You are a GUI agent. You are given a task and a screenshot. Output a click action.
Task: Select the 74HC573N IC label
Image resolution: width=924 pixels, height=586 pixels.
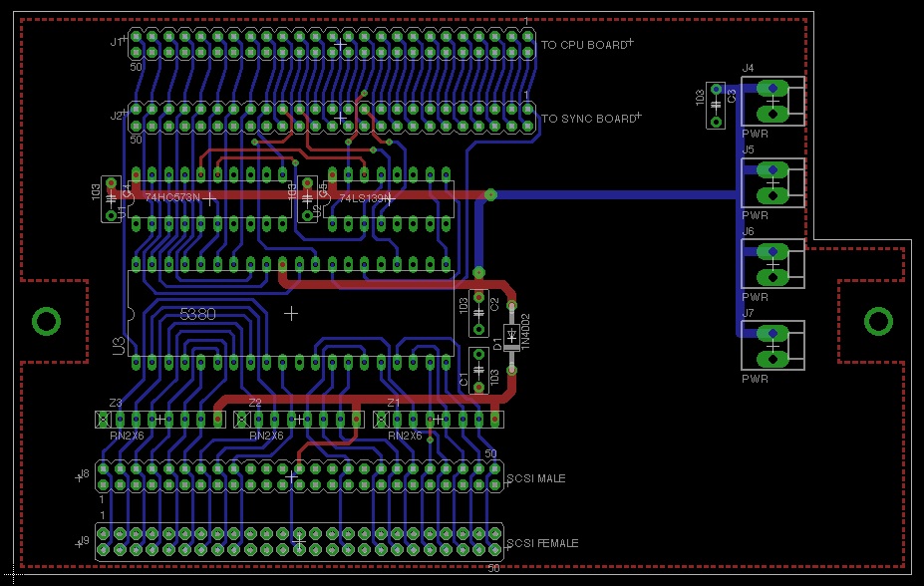click(171, 198)
